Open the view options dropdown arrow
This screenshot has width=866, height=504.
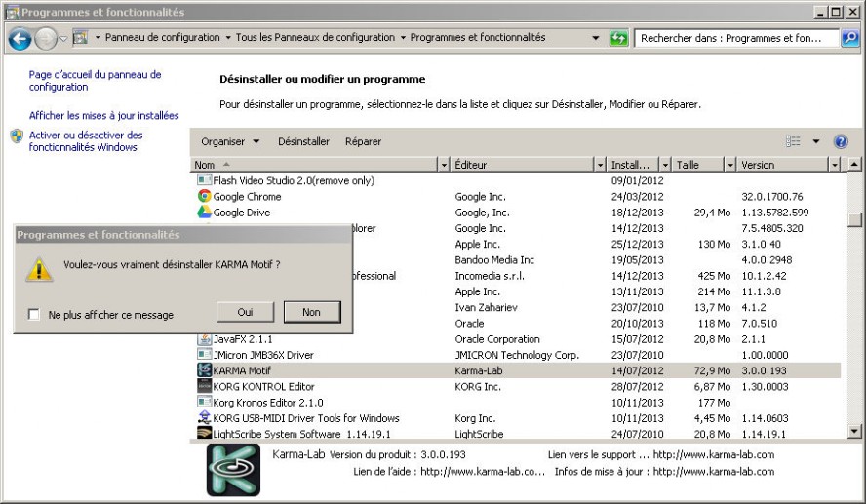(x=816, y=142)
